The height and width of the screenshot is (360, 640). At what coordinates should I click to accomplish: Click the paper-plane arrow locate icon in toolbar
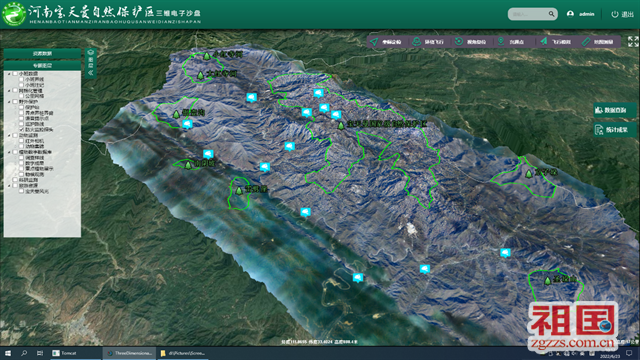(x=374, y=42)
